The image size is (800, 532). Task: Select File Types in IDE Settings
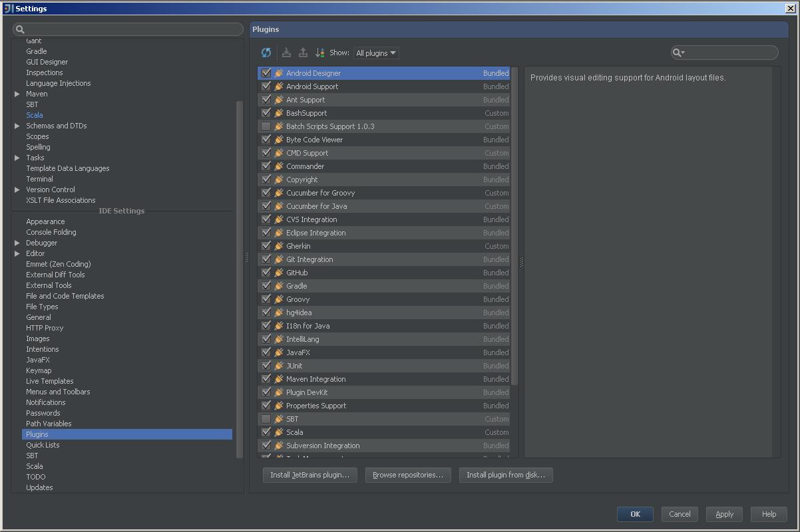click(x=42, y=307)
